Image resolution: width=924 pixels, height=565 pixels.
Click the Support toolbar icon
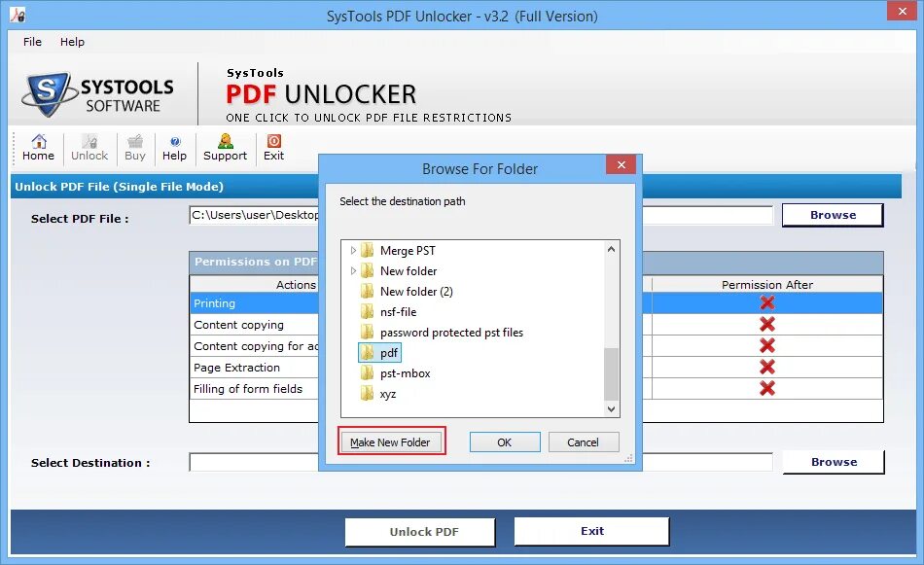tap(225, 148)
